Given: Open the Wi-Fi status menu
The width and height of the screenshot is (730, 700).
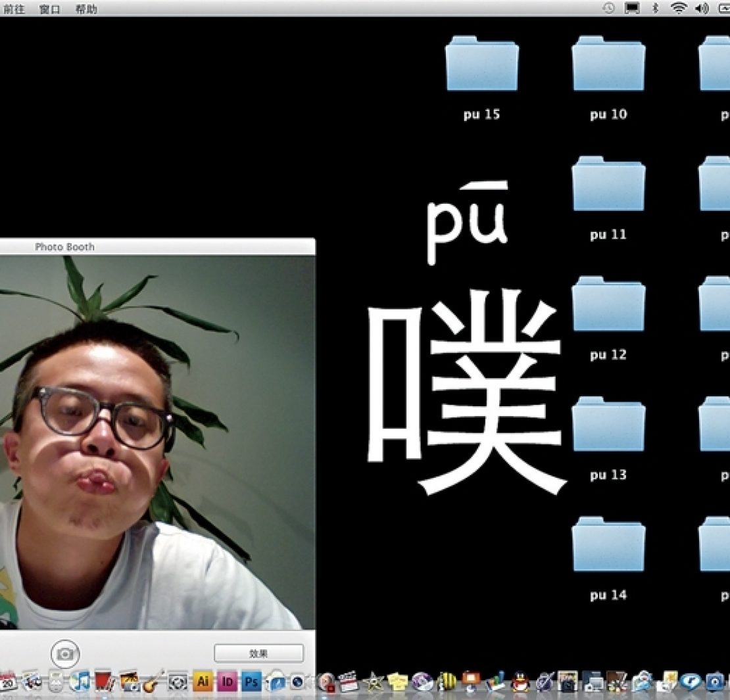Looking at the screenshot, I should point(678,9).
